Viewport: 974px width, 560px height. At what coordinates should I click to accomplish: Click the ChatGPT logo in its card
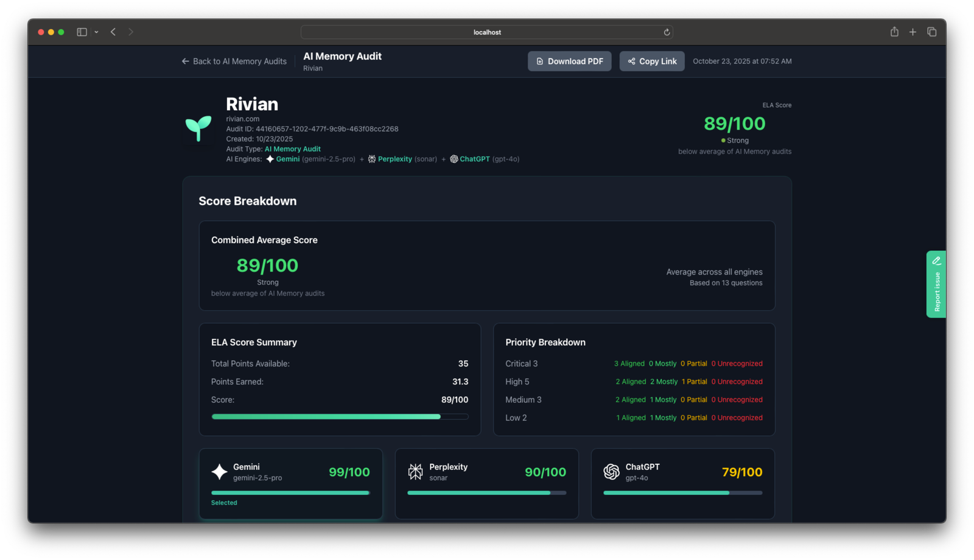[611, 472]
